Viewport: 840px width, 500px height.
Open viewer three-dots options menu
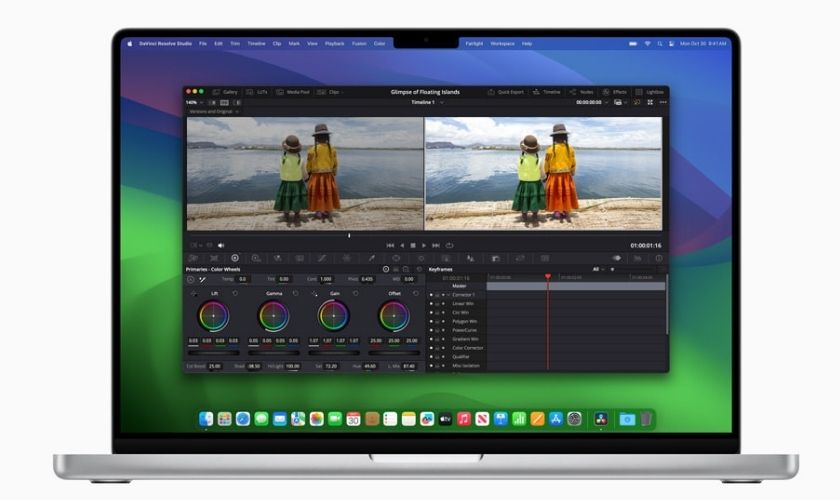click(663, 102)
